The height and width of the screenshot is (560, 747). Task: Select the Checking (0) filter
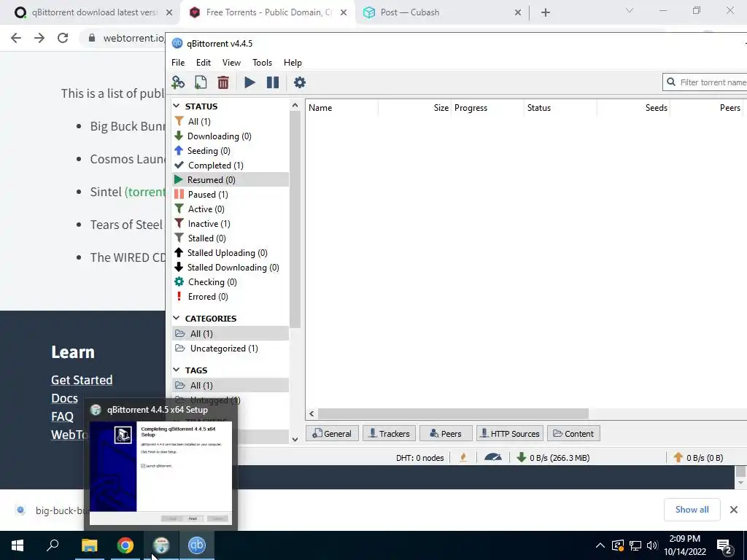click(x=231, y=282)
